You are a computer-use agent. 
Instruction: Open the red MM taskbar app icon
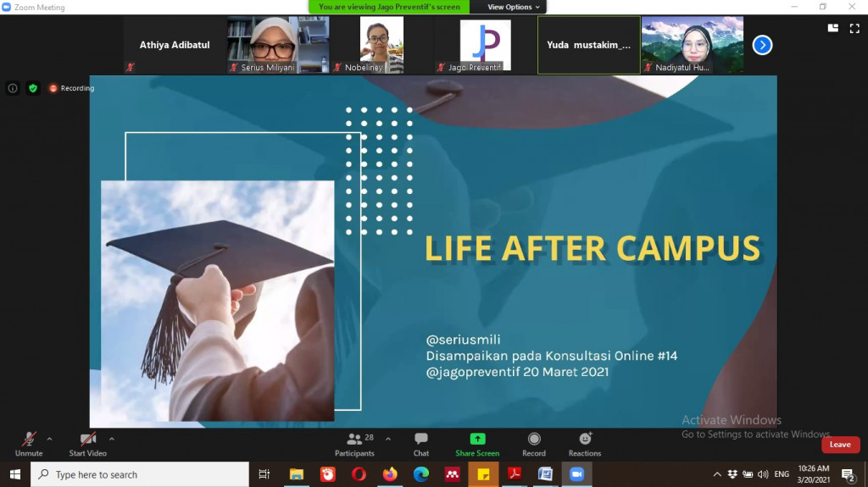[453, 474]
